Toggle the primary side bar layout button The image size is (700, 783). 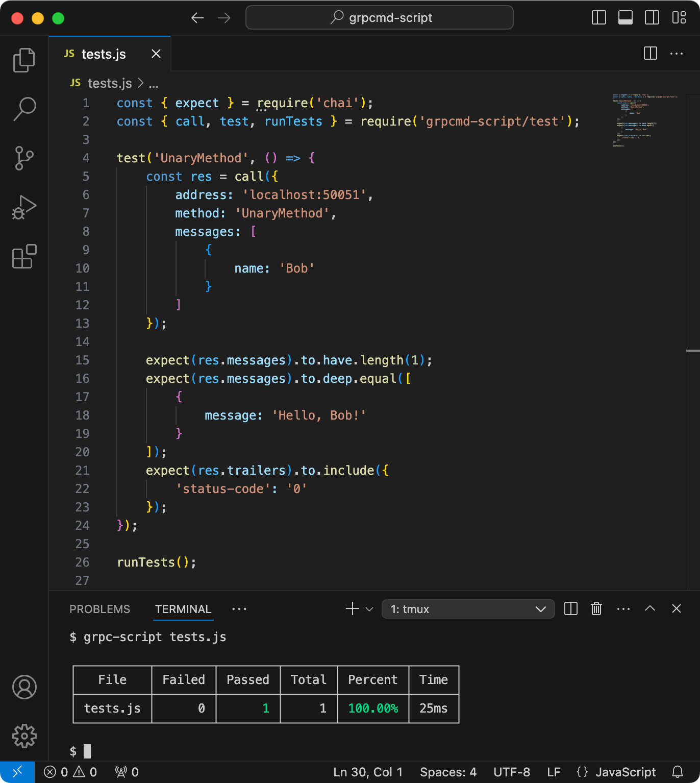(599, 18)
